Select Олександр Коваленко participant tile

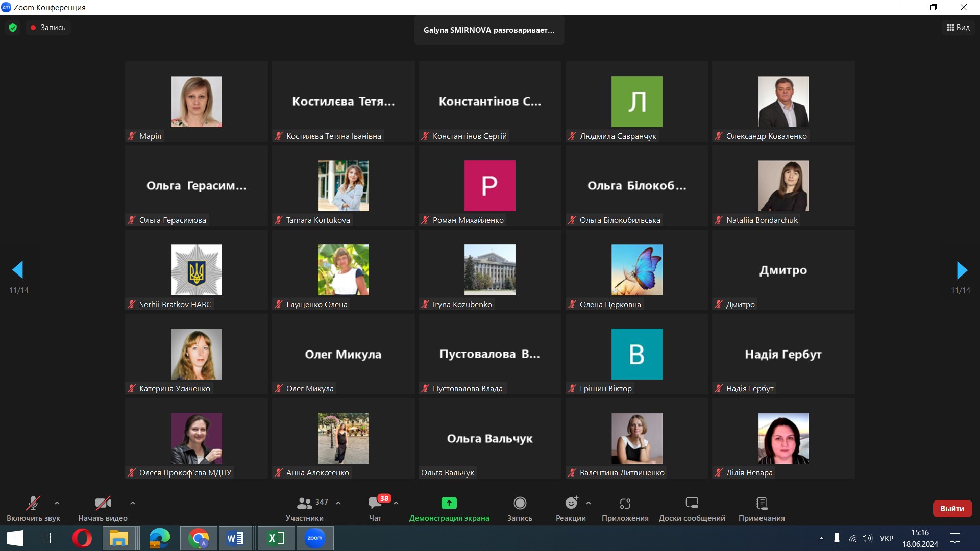click(x=783, y=102)
